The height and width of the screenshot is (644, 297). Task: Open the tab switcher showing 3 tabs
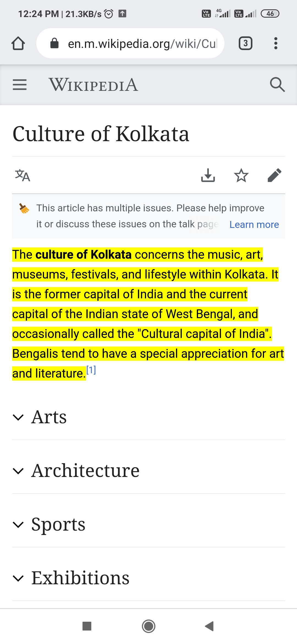click(245, 43)
